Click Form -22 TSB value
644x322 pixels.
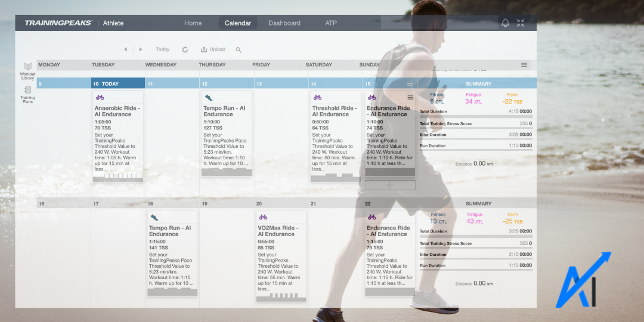pos(512,101)
